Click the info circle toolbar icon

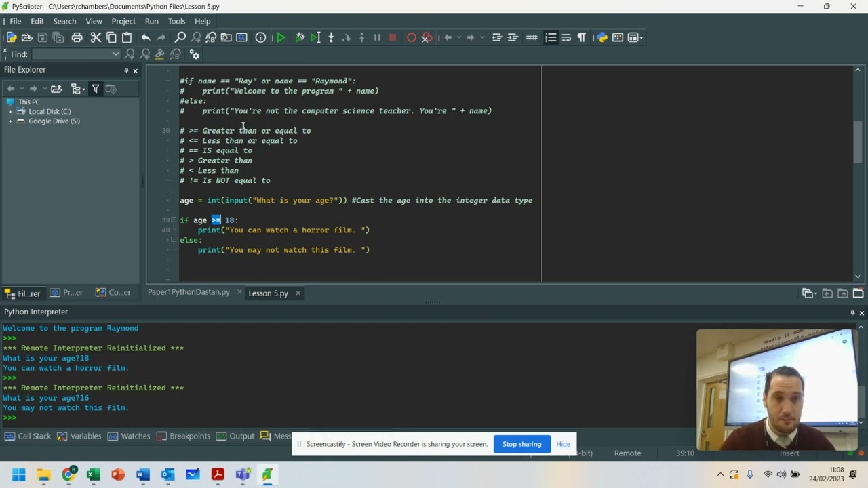[260, 37]
